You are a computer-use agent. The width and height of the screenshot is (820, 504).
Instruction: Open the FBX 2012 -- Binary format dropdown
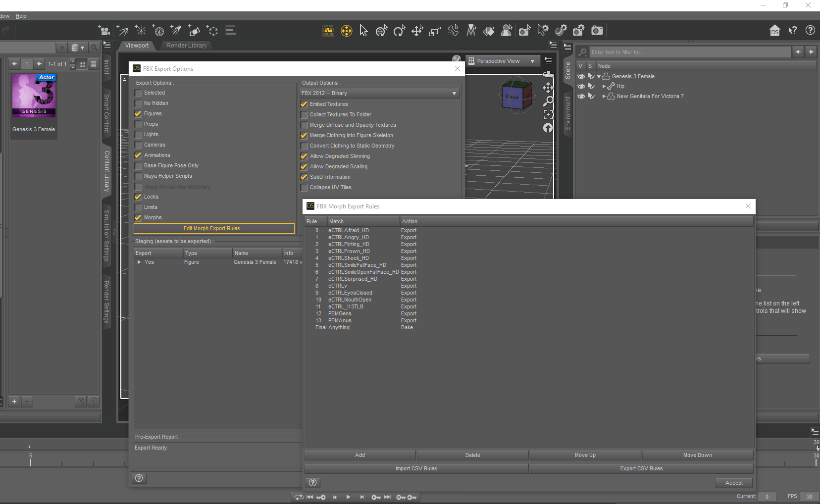tap(380, 94)
